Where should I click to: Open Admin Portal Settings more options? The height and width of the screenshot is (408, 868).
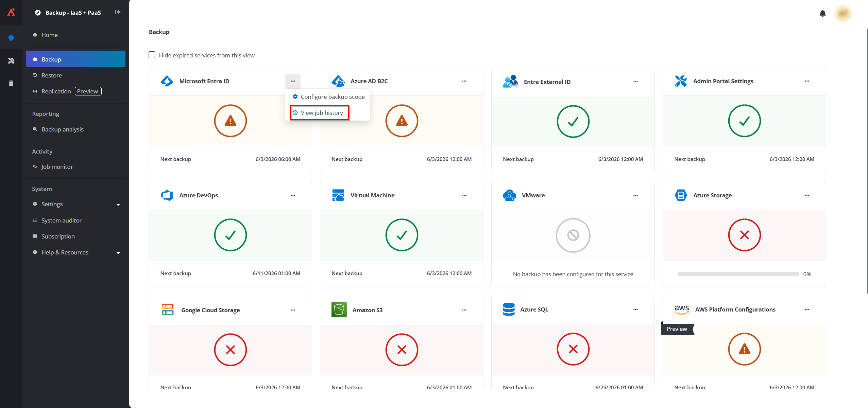click(807, 81)
